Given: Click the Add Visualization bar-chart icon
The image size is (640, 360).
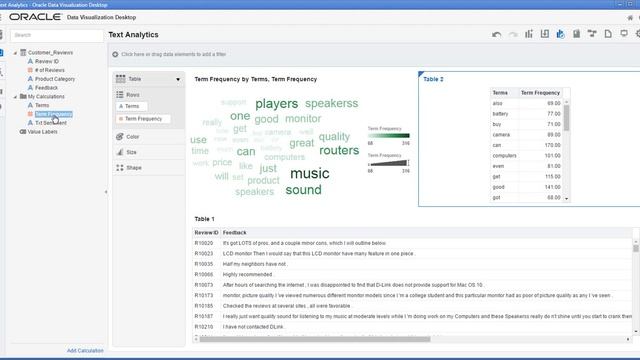Looking at the screenshot, I should coord(529,34).
